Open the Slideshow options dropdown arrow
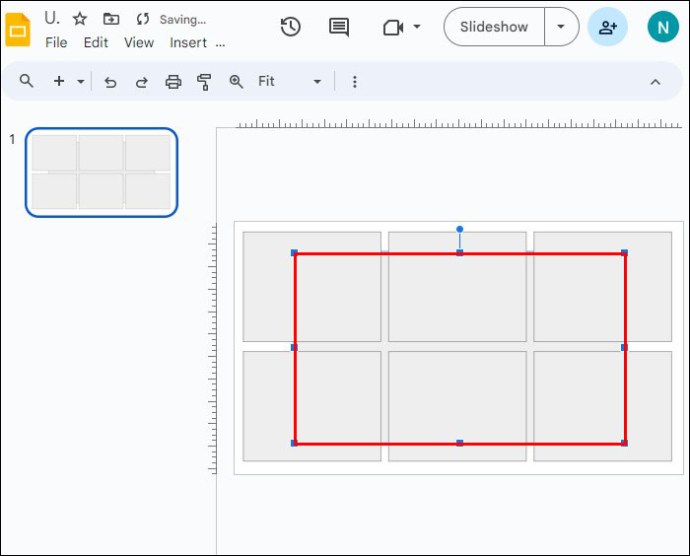 coord(561,27)
